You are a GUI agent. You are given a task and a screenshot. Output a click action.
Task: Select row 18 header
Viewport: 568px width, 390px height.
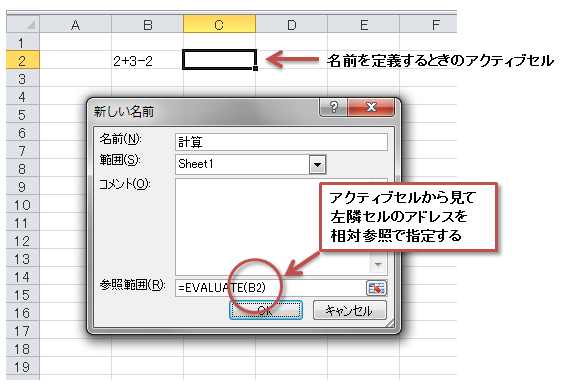[x=22, y=349]
